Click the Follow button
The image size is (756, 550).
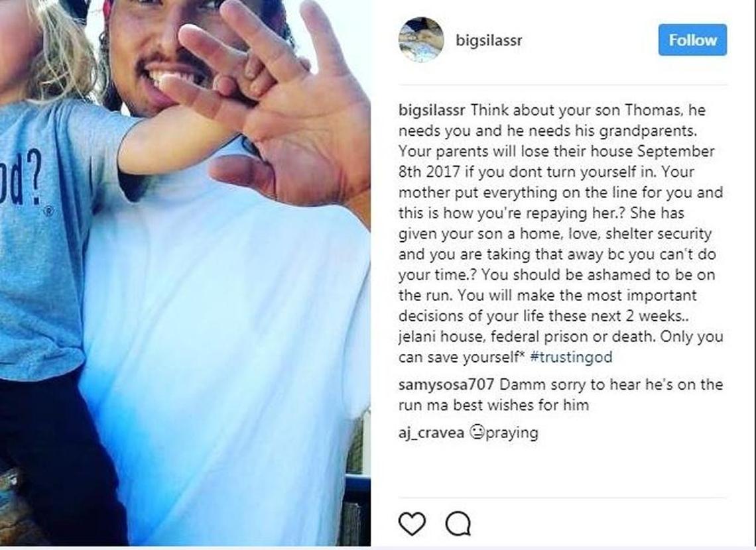click(692, 40)
